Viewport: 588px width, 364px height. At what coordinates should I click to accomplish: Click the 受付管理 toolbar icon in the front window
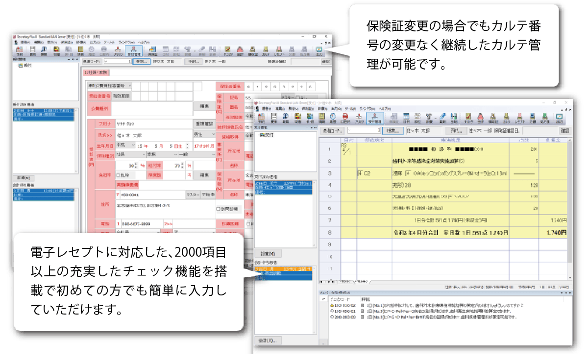(375, 119)
